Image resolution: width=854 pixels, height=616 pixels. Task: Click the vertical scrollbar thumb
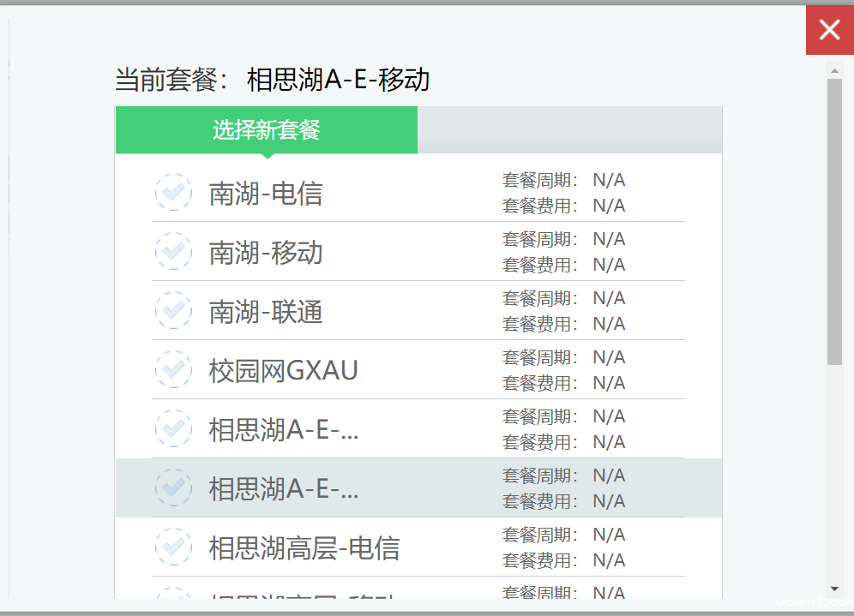834,222
